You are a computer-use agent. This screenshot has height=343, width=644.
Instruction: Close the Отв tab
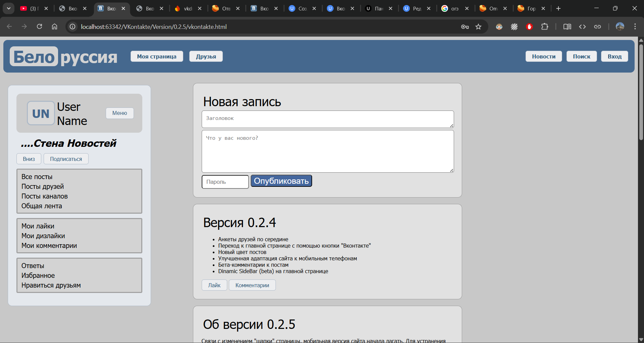(238, 8)
